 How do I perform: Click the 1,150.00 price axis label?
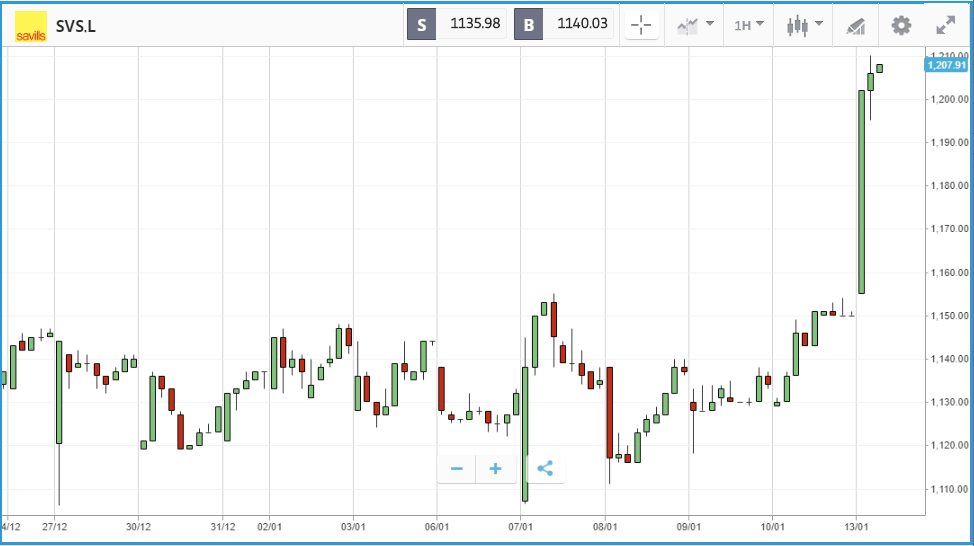(949, 316)
